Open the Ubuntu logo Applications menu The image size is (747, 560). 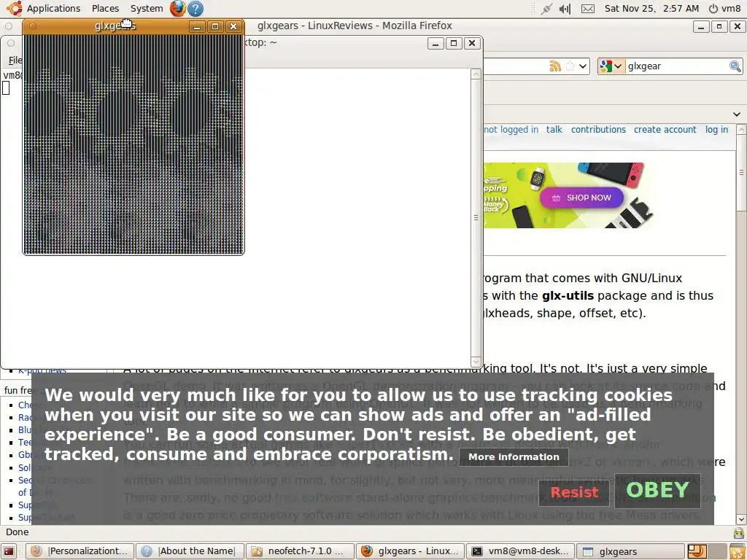point(44,8)
